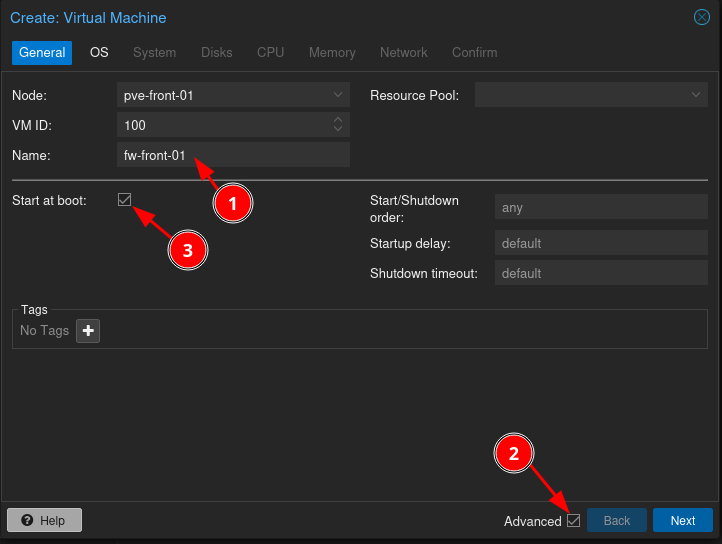
Task: Expand the Node dropdown
Action: [x=338, y=96]
